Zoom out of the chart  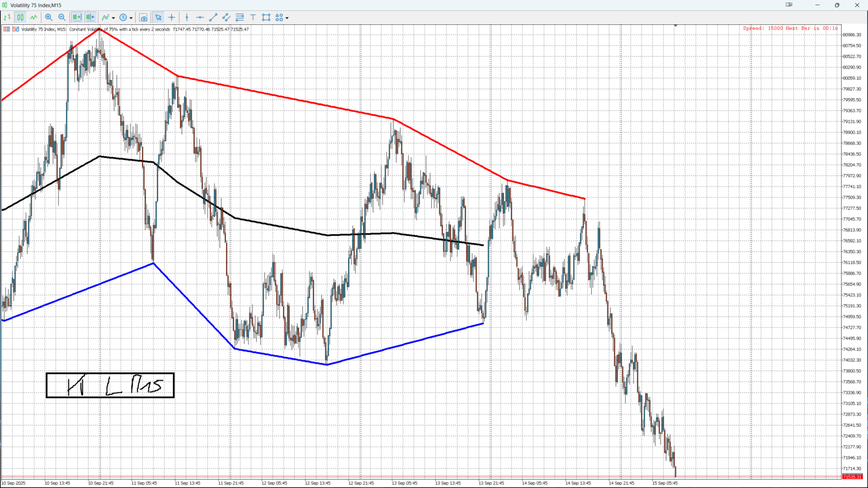(62, 18)
